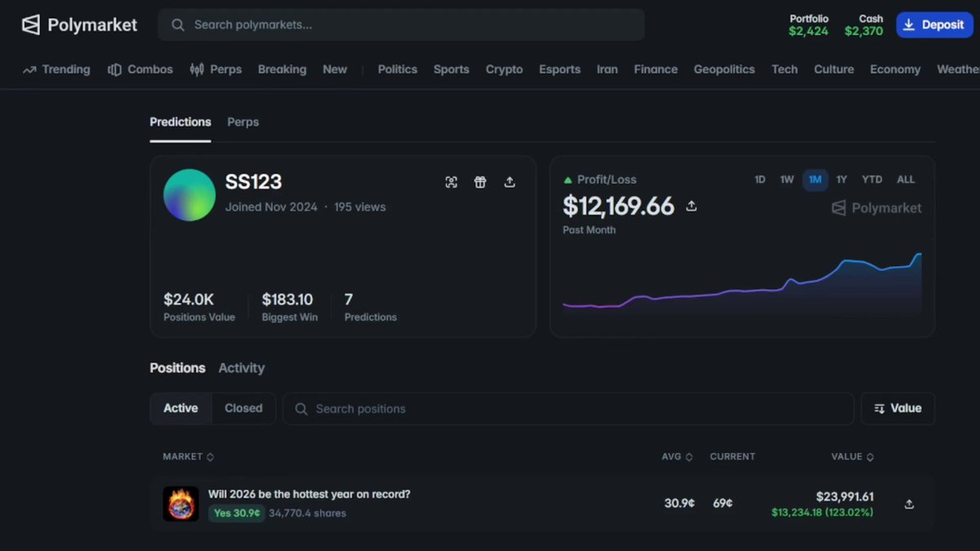Open the Trending section

56,69
